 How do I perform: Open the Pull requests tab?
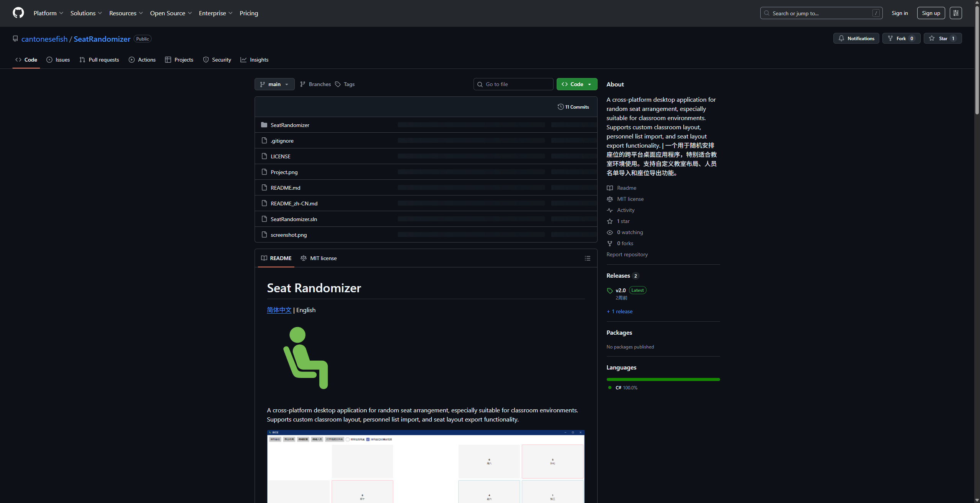click(99, 60)
